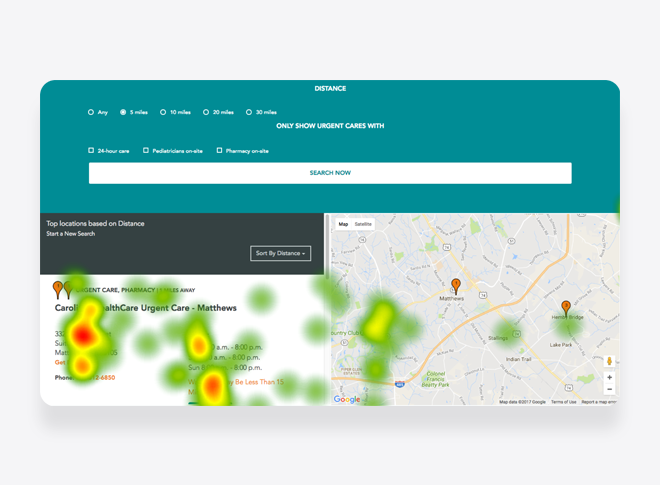
Task: Click the Colonel Francis Beatty Park label
Action: click(436, 379)
